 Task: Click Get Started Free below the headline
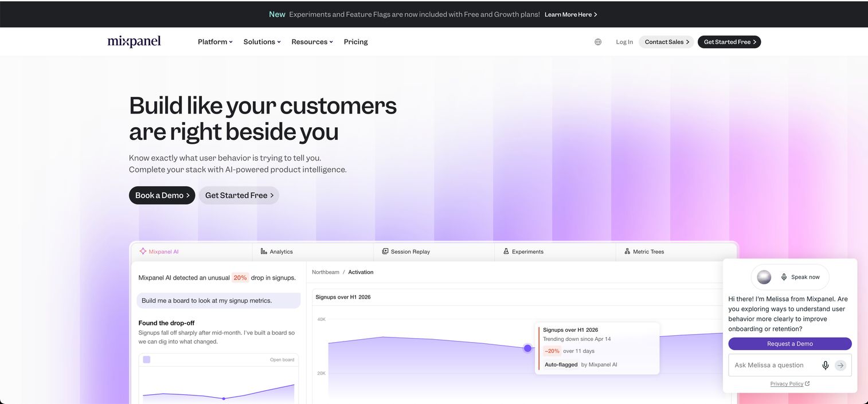[x=239, y=195]
